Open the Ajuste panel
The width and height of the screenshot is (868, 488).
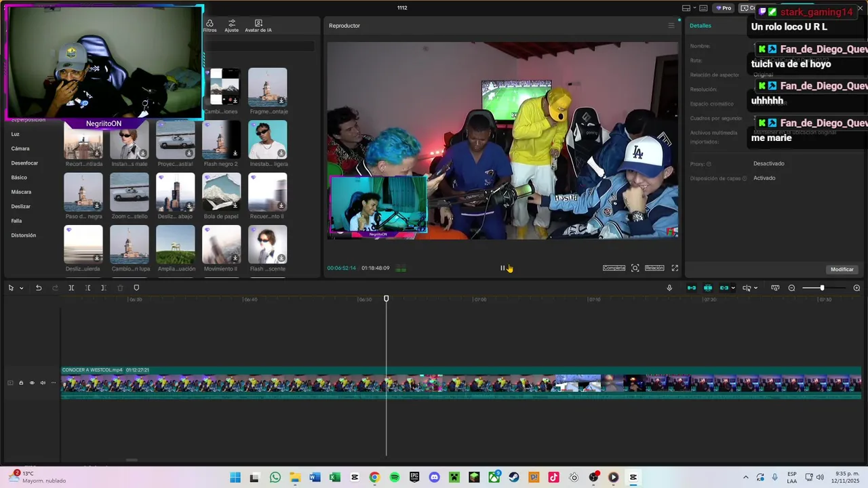pyautogui.click(x=232, y=26)
